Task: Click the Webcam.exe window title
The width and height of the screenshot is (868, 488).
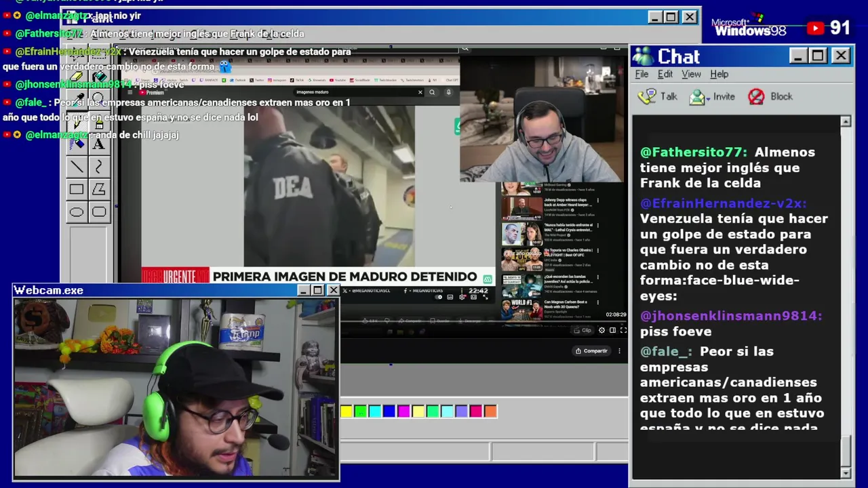Action: coord(49,290)
